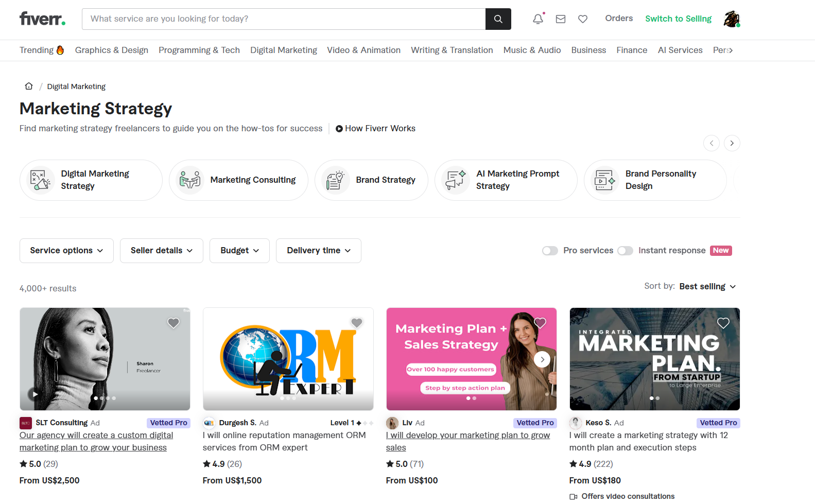This screenshot has height=504, width=815.
Task: Open the Graphics & Design category
Action: coord(111,50)
